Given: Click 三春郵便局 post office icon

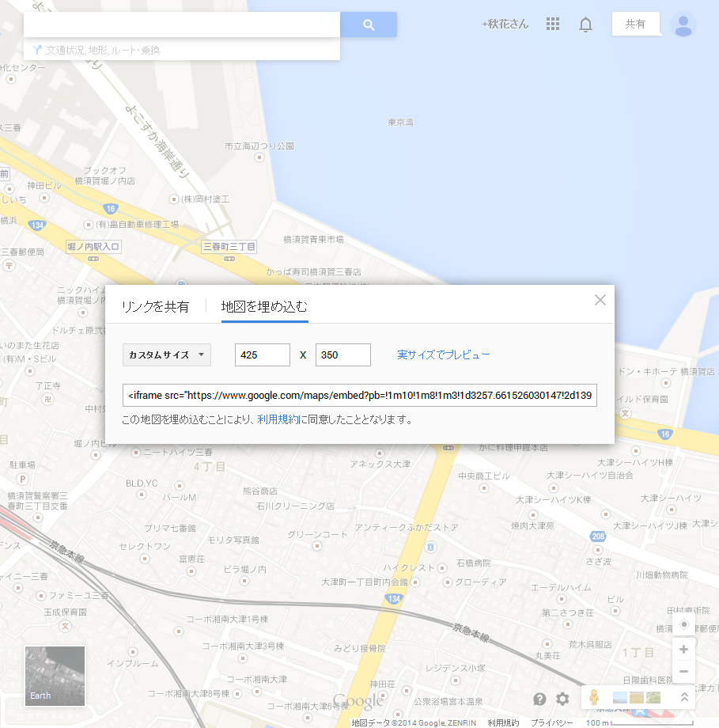Looking at the screenshot, I should coord(9,266).
